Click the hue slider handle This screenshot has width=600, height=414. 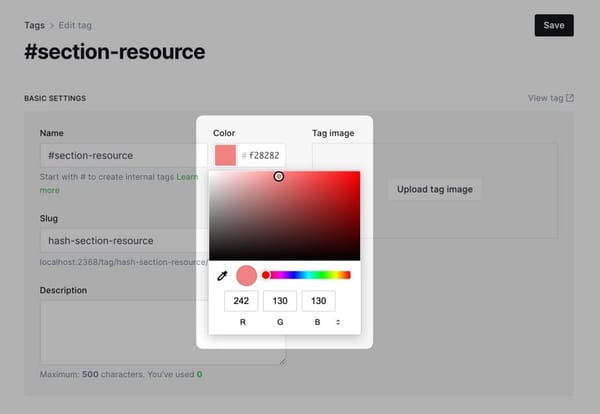point(266,275)
